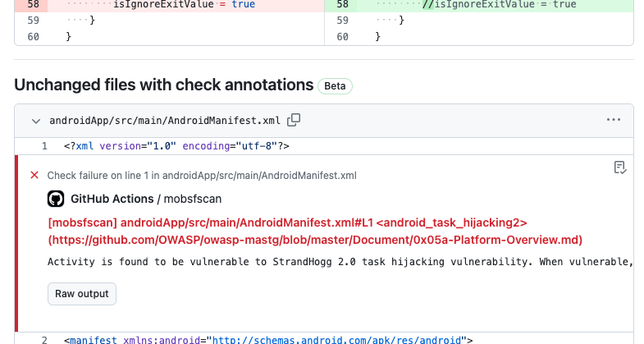Click the androidApp/src/main/AndroidManifest.xml file name
The width and height of the screenshot is (644, 344).
[165, 121]
